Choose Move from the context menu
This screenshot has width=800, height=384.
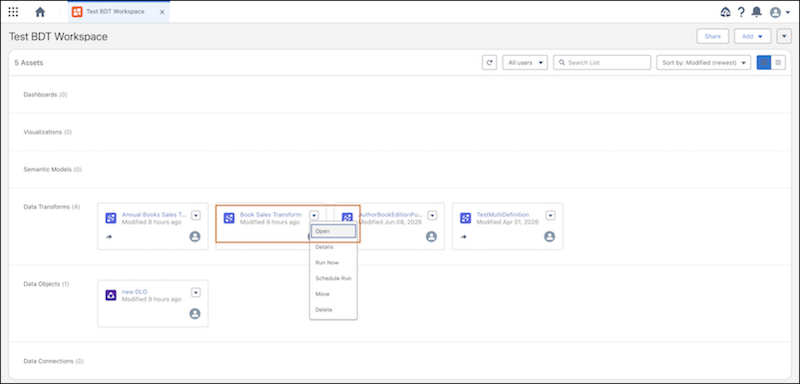[333, 294]
